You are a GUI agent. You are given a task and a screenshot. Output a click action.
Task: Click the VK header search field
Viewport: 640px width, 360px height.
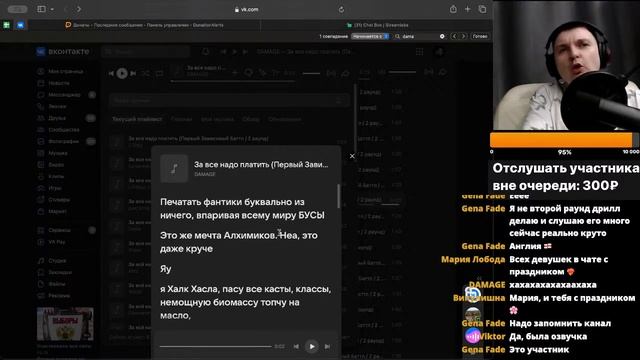(x=146, y=52)
